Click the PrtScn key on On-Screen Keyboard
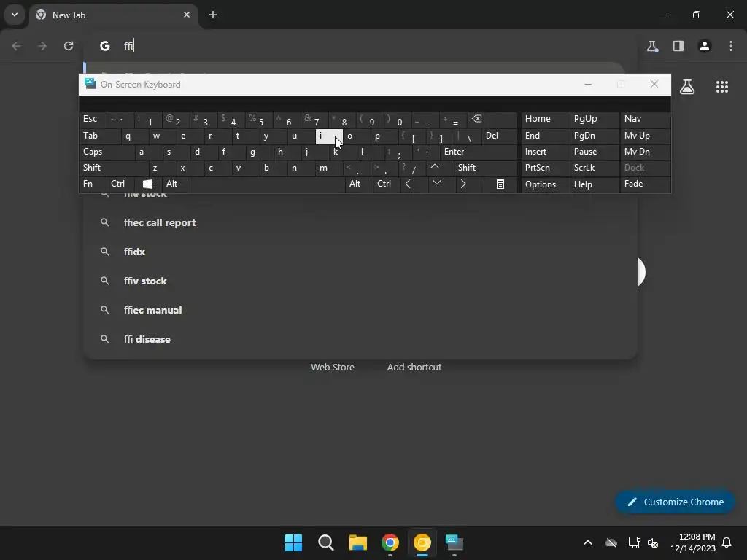This screenshot has height=560, width=747. click(x=545, y=168)
